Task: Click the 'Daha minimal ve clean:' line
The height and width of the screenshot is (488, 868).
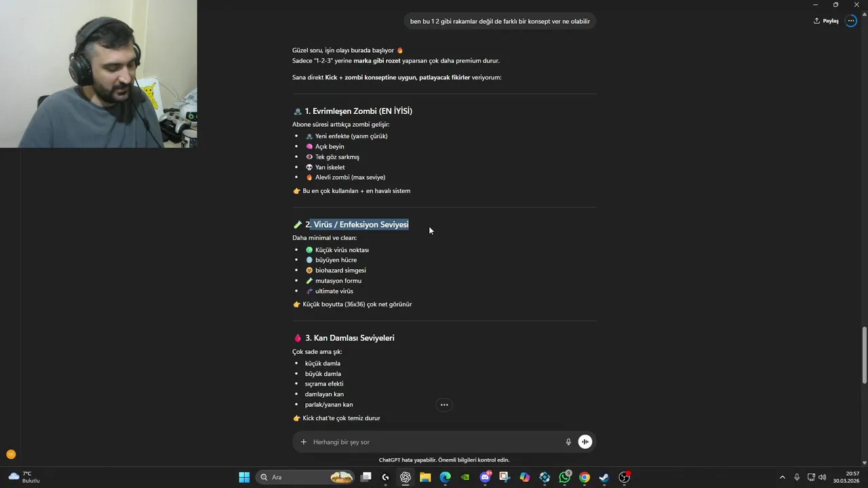Action: point(324,238)
